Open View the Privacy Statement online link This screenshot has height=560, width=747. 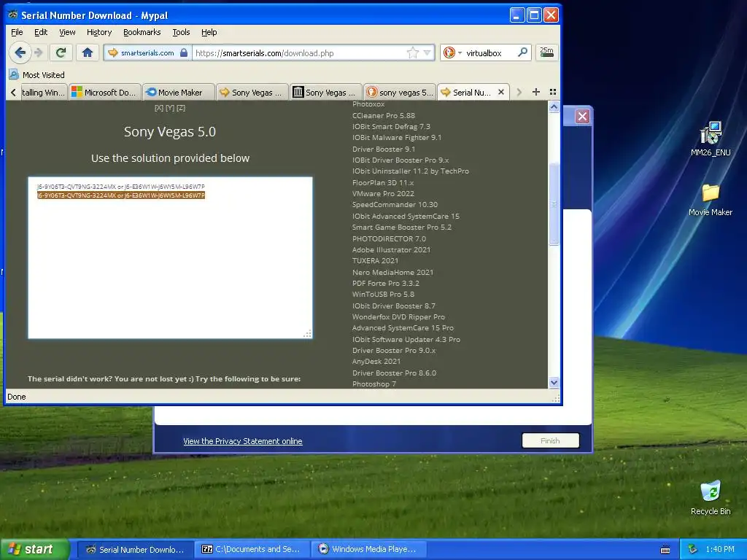coord(242,441)
